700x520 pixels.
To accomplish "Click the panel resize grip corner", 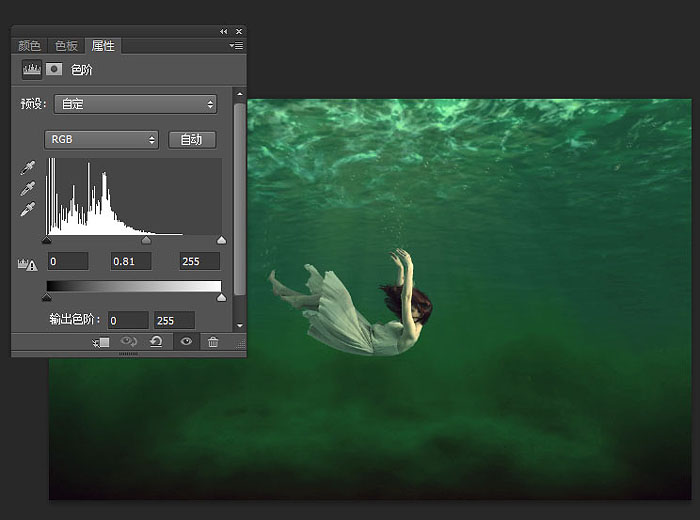I will tap(241, 344).
